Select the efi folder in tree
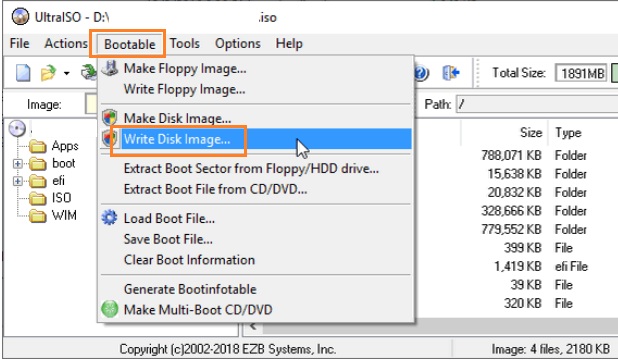The height and width of the screenshot is (360, 618). 47,181
